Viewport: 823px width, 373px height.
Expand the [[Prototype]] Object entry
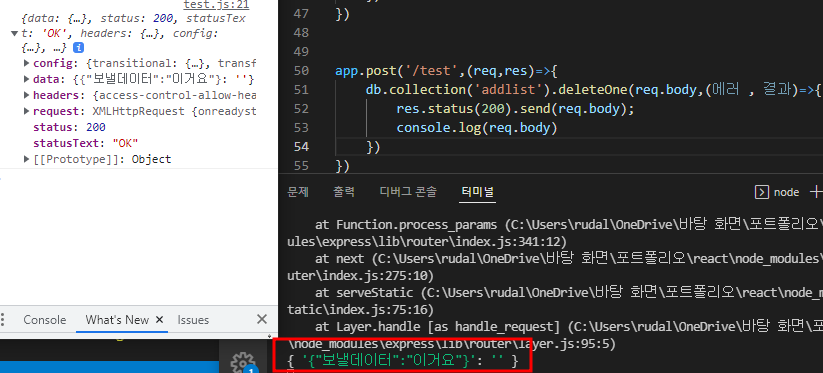coord(27,159)
